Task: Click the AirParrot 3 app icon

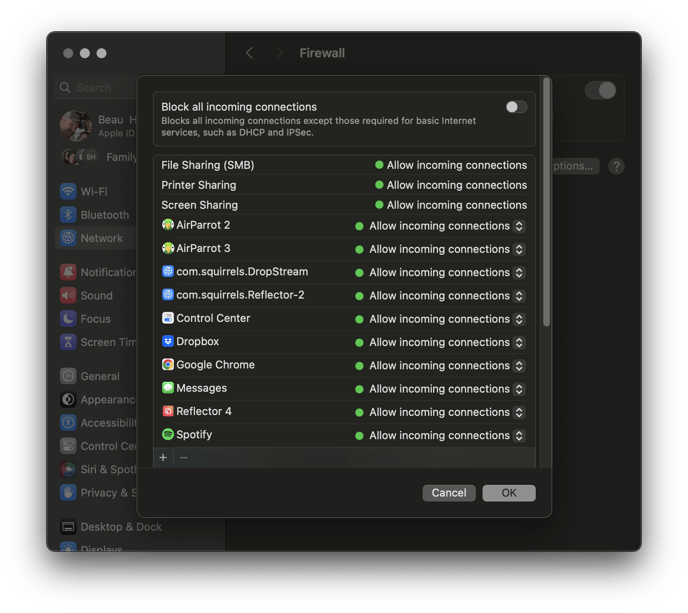Action: (168, 248)
